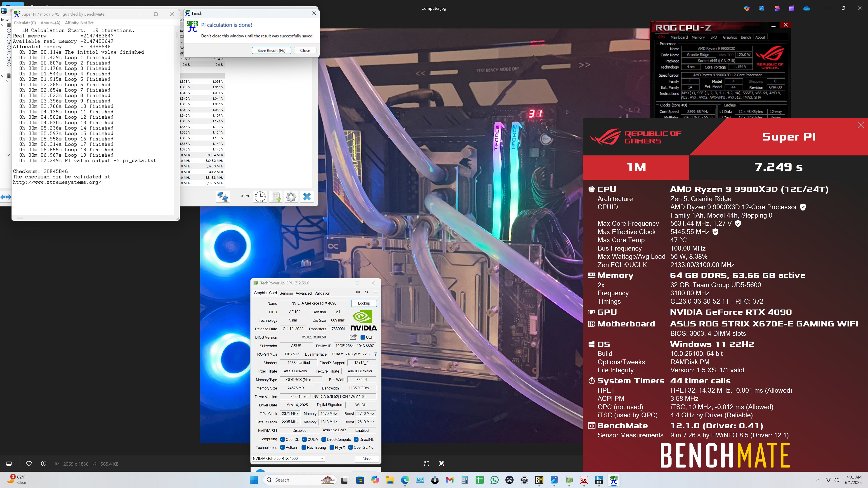Open File Explorer folder on taskbar

390,480
